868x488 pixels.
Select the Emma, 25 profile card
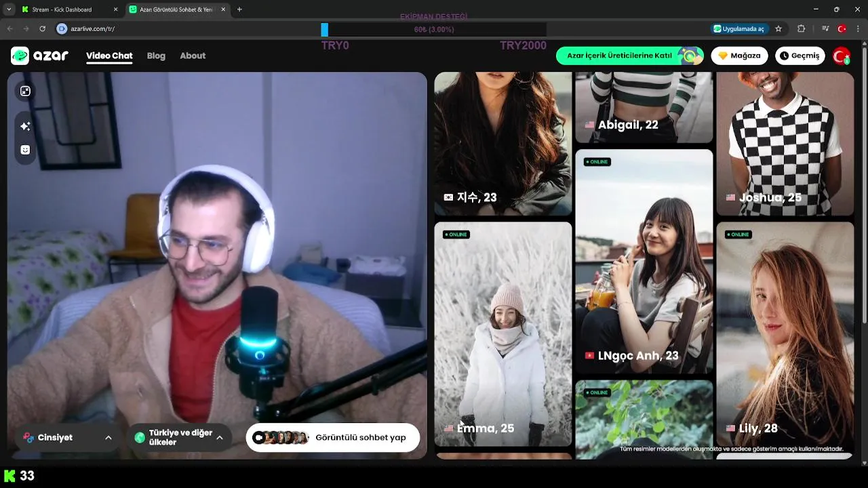coord(502,334)
